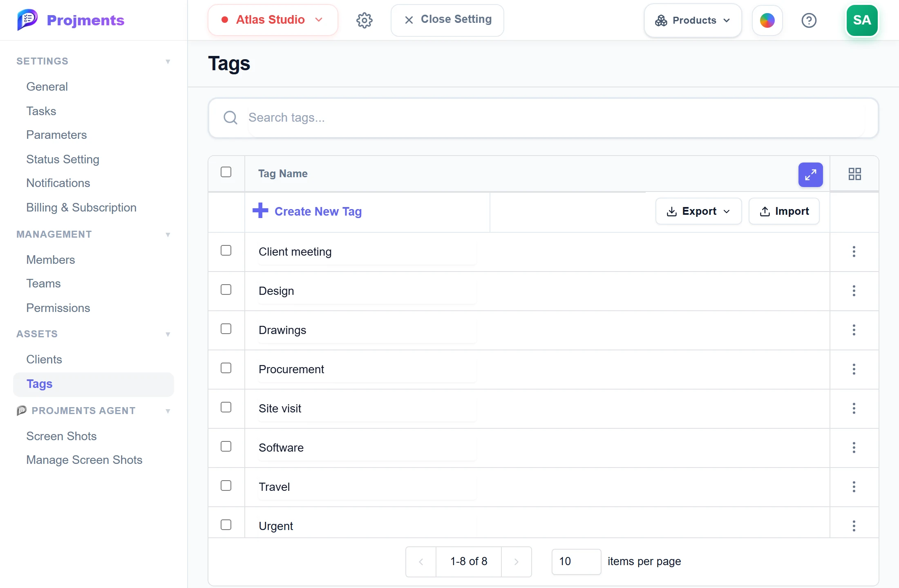899x588 pixels.
Task: Open the colorful theme circle icon
Action: coord(767,20)
